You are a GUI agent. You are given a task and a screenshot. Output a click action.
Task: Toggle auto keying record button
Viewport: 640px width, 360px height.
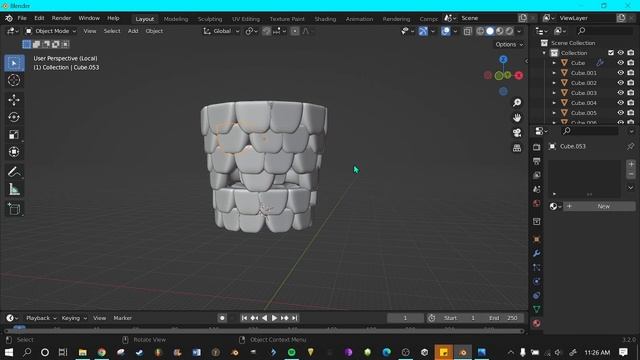tap(222, 318)
